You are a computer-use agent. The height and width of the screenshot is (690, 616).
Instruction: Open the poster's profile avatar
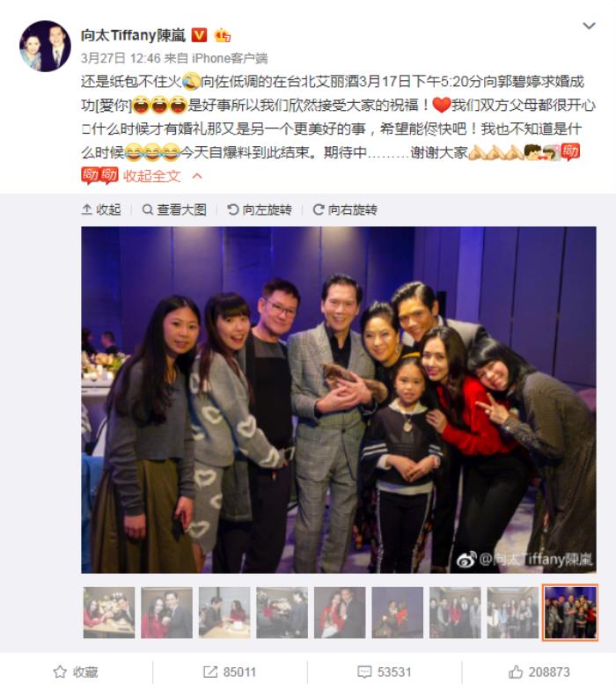point(45,46)
